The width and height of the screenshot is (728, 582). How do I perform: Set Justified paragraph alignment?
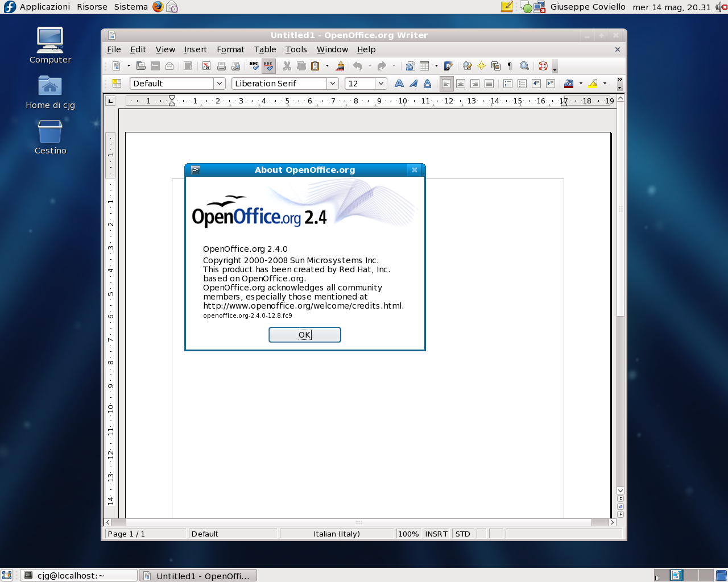489,84
